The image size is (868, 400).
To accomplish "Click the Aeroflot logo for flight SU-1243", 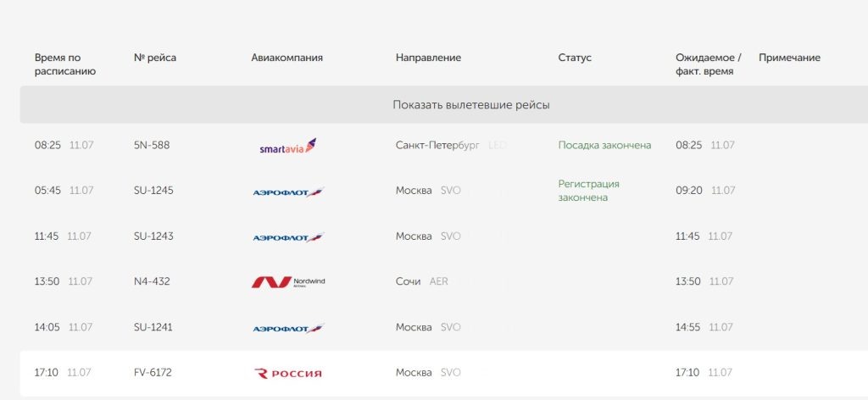I will pos(288,237).
